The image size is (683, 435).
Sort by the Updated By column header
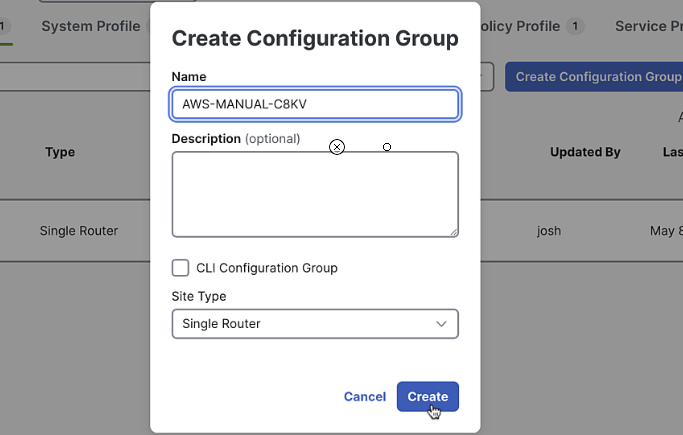point(585,152)
